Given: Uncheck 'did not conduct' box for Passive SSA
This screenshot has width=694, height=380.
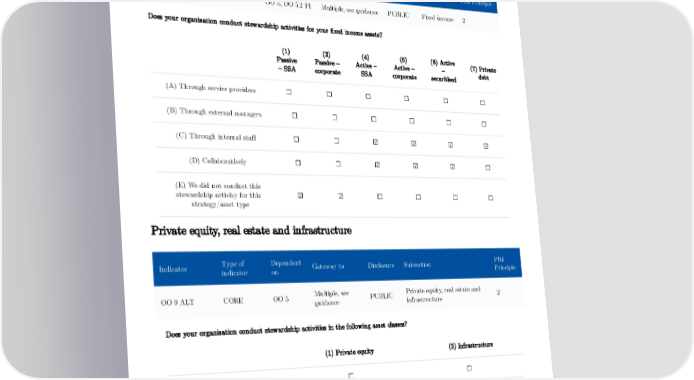Looking at the screenshot, I should pyautogui.click(x=300, y=196).
